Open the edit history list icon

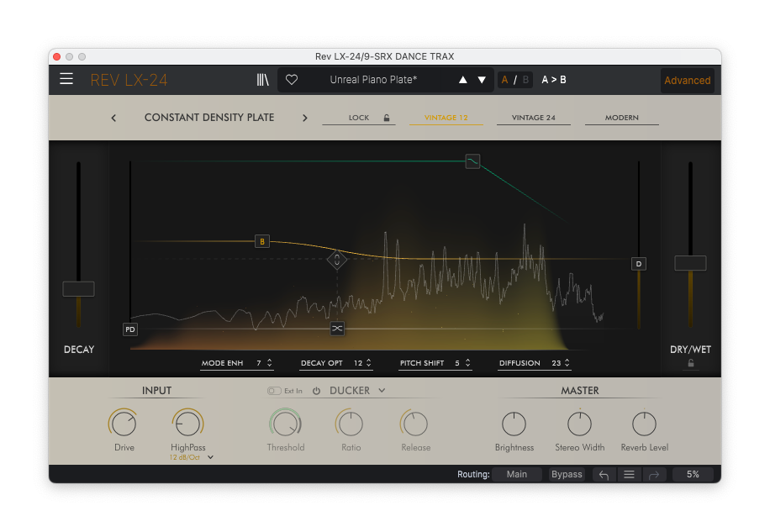pos(628,475)
